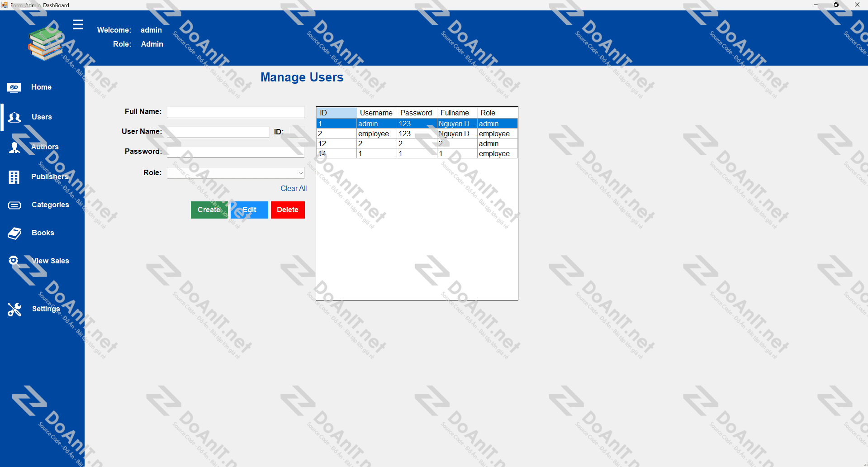The image size is (868, 467).
Task: Click the Role cell of ID 12 row
Action: coord(498,143)
